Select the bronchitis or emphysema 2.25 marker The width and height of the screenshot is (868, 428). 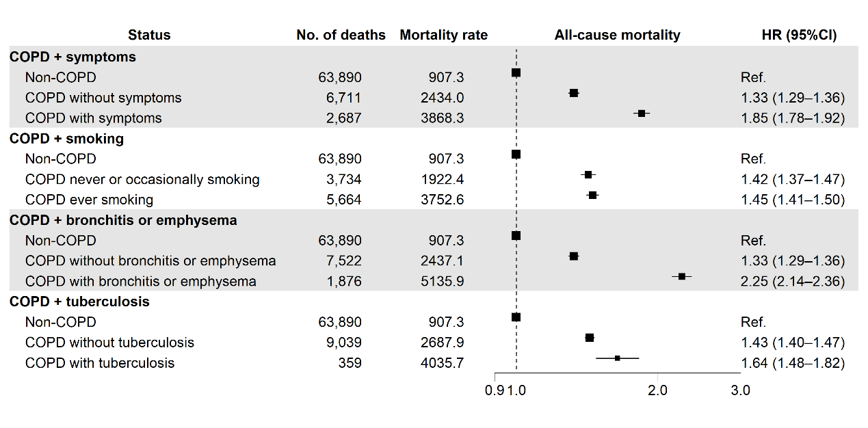pos(682,276)
